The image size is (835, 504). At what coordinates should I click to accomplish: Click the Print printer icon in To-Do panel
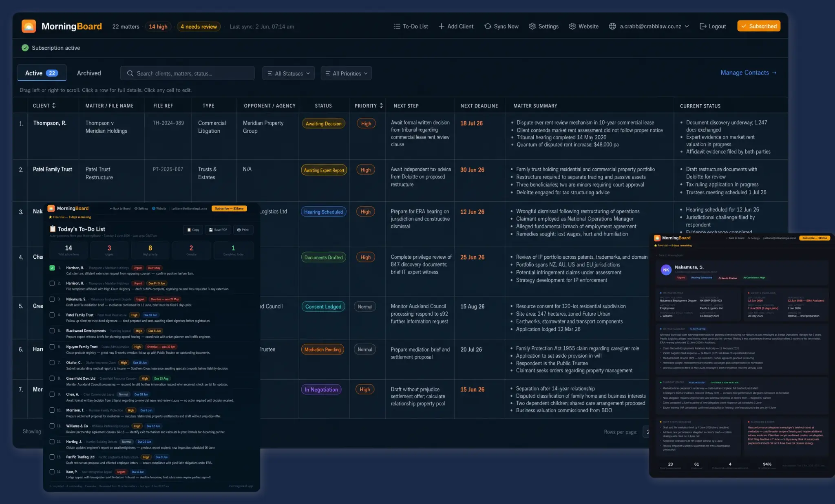point(239,230)
